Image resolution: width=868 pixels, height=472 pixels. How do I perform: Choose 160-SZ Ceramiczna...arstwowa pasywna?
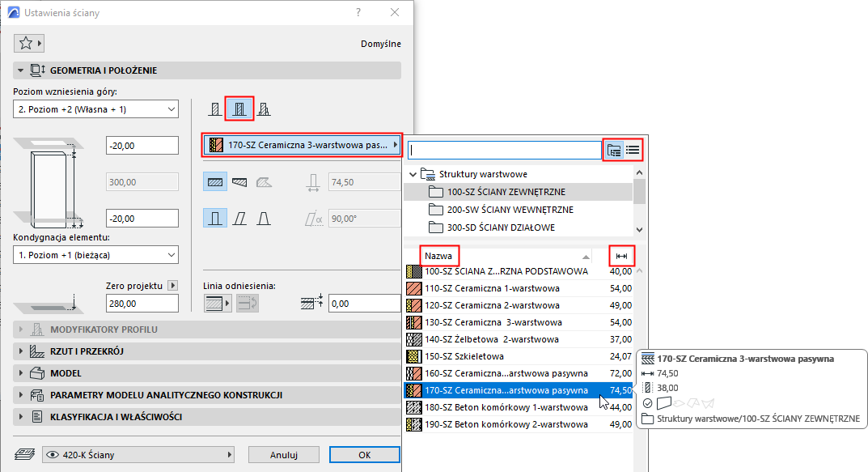click(519, 373)
